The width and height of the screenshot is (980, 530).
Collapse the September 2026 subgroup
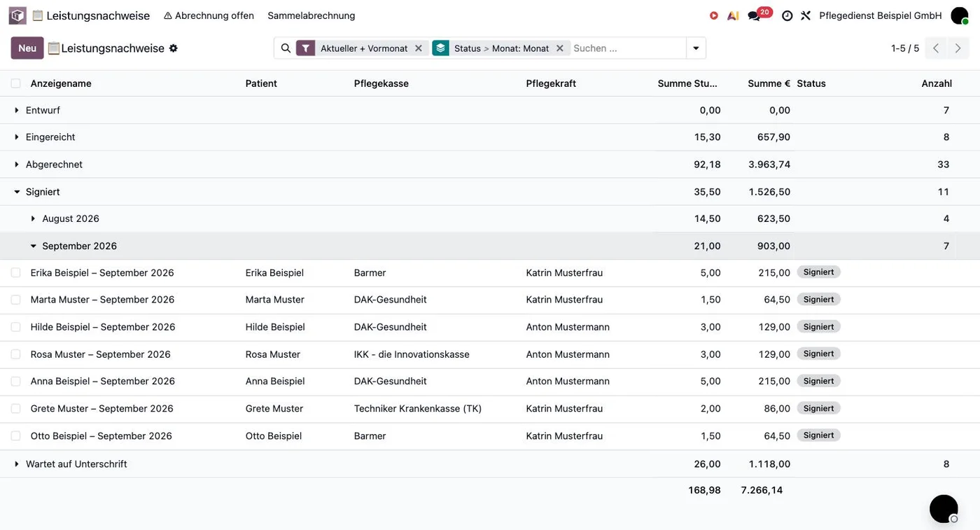click(x=33, y=246)
